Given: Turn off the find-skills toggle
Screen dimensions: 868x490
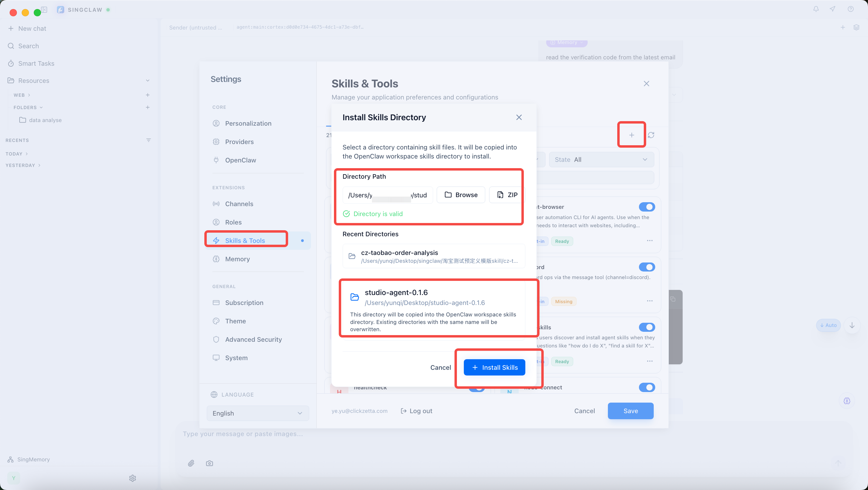Looking at the screenshot, I should click(x=646, y=327).
